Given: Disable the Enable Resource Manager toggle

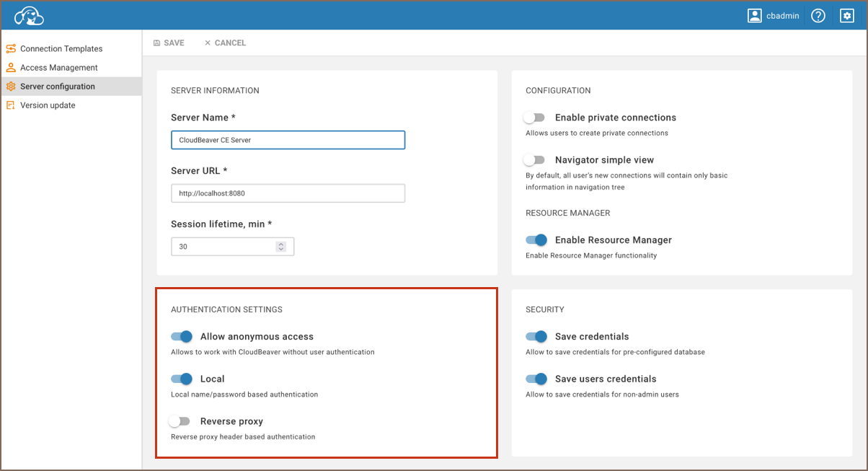Looking at the screenshot, I should point(536,240).
